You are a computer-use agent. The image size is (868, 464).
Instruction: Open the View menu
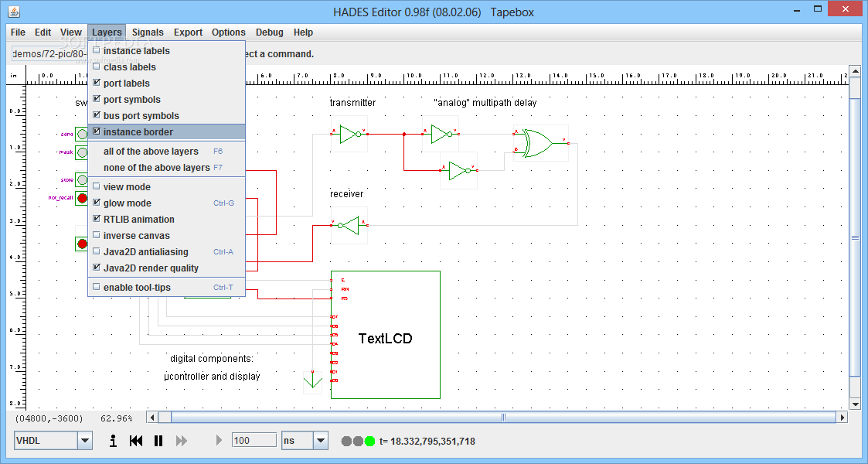(x=71, y=32)
